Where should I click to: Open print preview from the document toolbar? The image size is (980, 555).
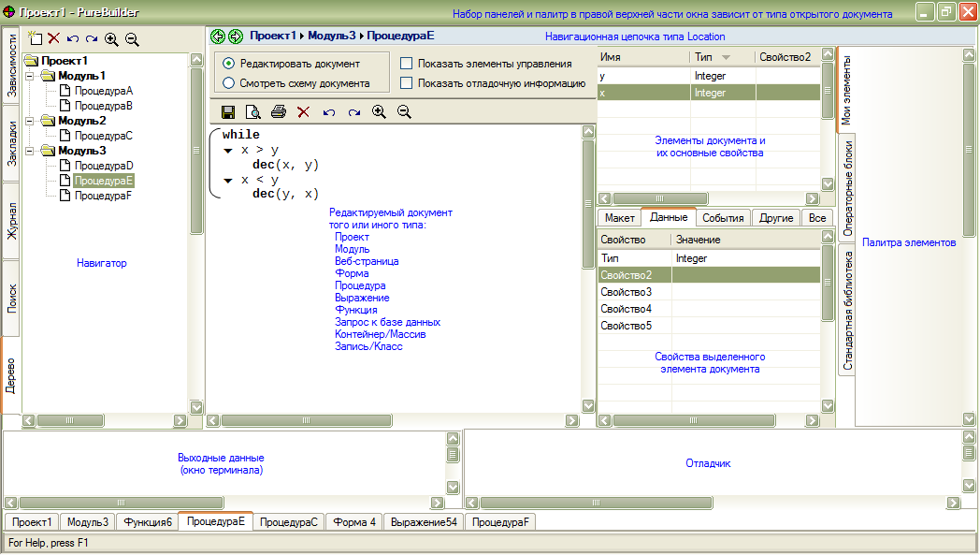click(x=252, y=112)
